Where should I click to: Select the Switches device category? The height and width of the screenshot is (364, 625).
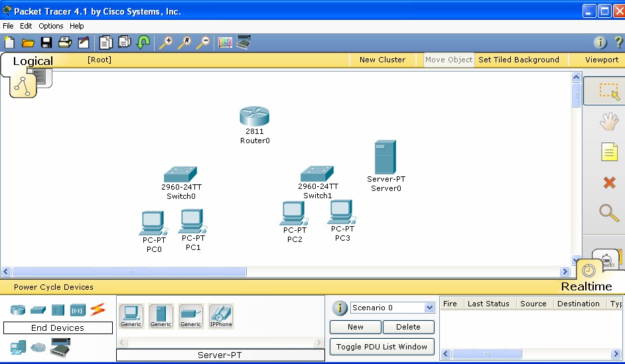tap(38, 310)
